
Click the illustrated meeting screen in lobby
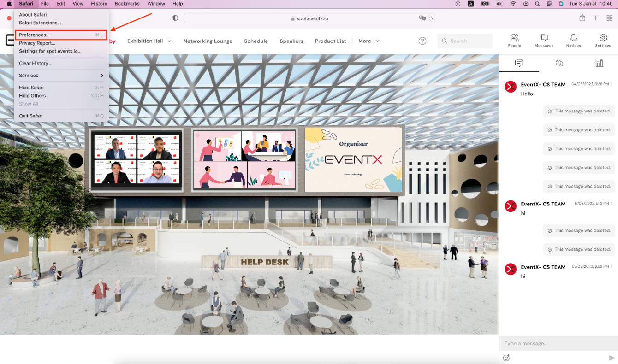coord(244,159)
